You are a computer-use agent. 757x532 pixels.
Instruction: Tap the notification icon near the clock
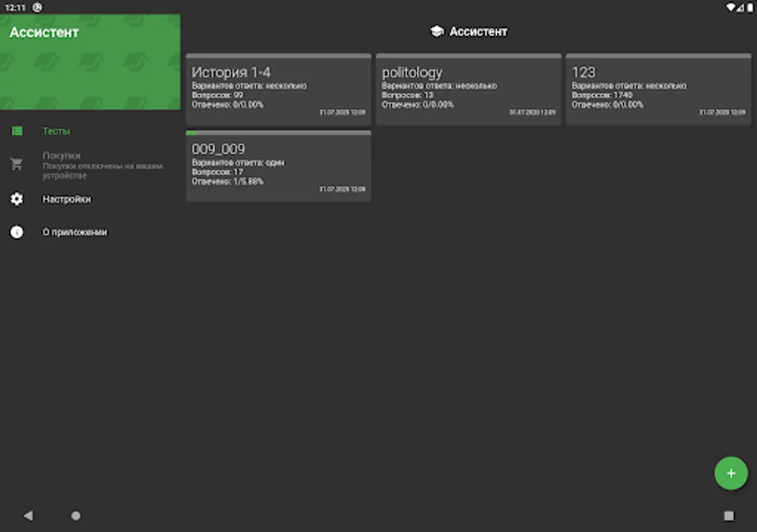37,7
